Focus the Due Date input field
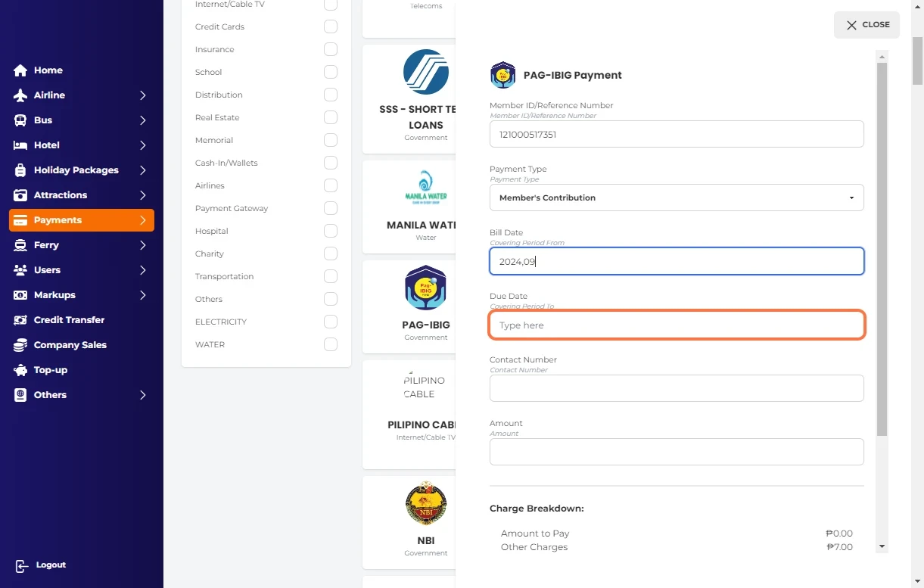 (x=677, y=325)
